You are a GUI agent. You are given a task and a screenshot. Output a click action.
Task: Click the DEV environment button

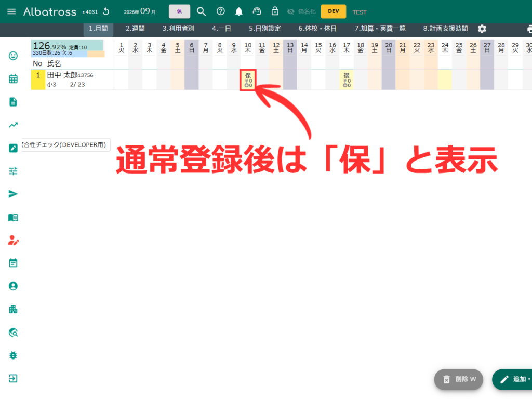[334, 11]
